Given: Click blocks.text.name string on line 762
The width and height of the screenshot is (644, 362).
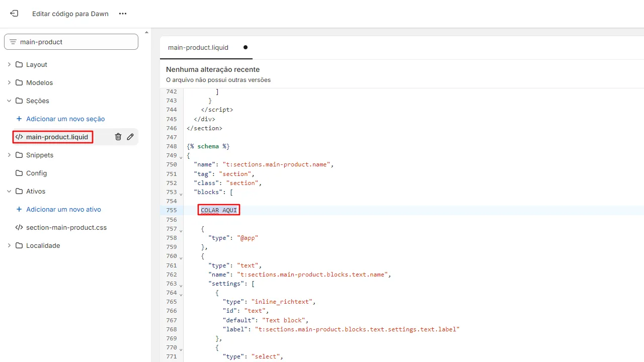Looking at the screenshot, I should 313,275.
